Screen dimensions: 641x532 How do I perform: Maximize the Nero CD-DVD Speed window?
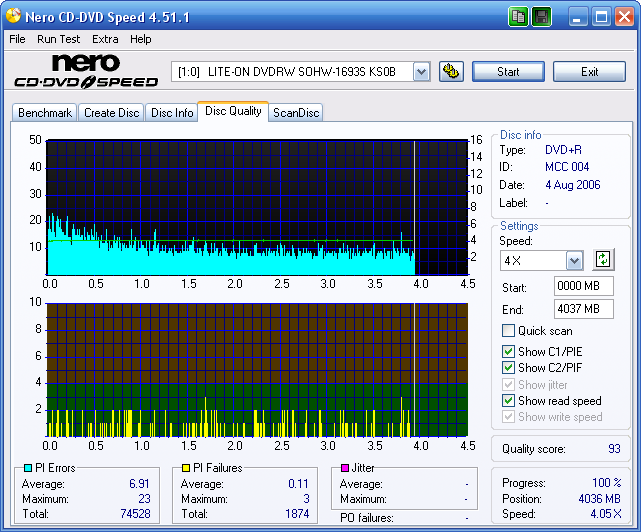(601, 17)
